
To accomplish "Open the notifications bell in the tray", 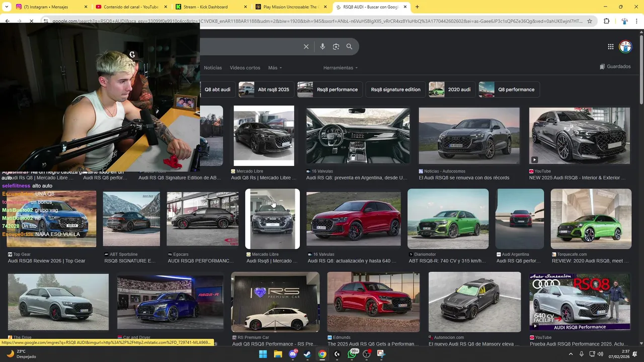I will 635,354.
